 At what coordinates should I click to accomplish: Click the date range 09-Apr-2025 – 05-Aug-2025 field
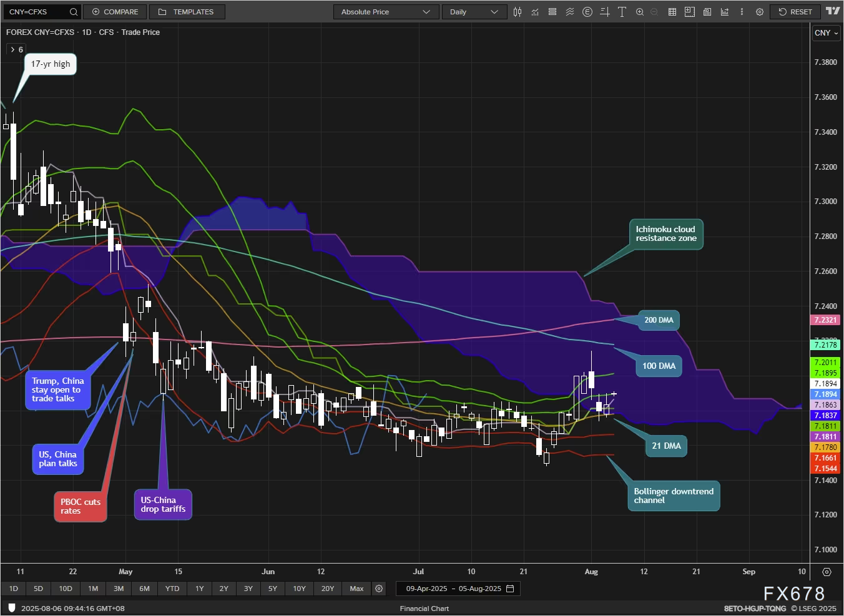(x=458, y=589)
